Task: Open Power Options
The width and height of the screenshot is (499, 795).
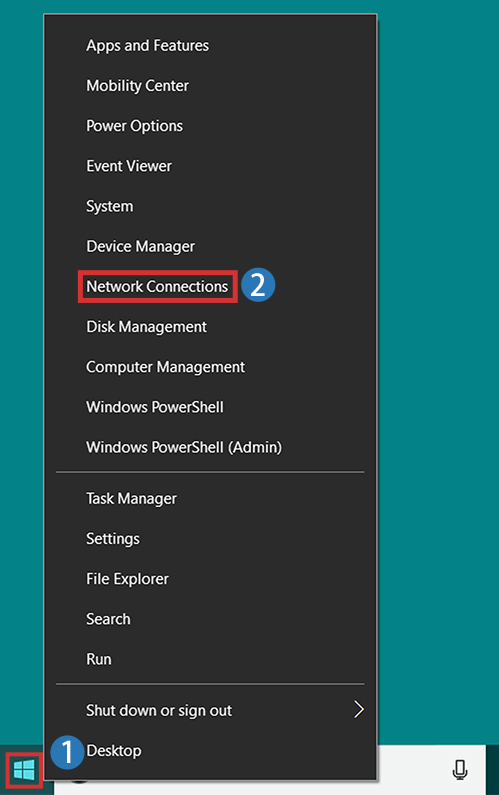Action: tap(134, 126)
